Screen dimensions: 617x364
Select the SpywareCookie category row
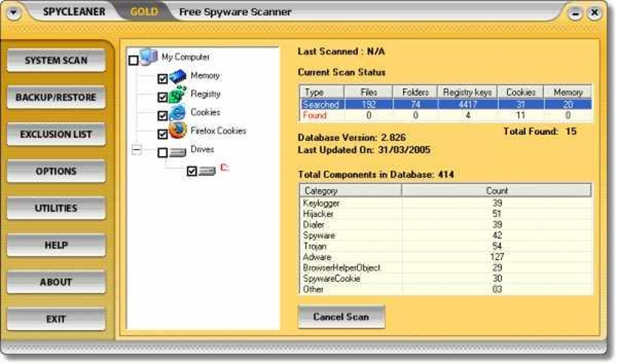[446, 278]
